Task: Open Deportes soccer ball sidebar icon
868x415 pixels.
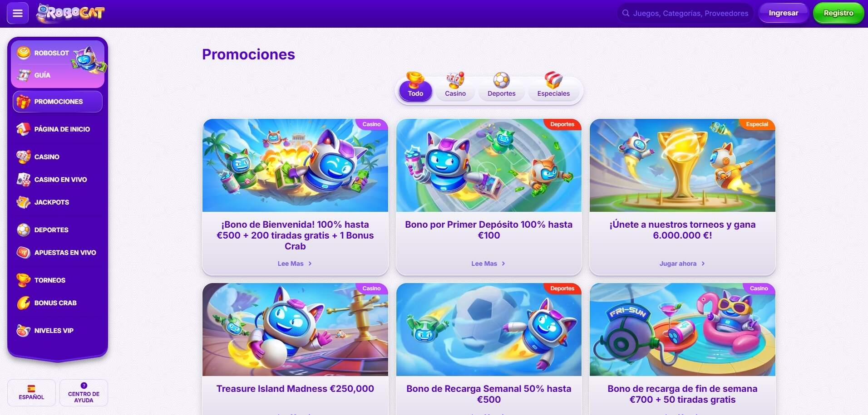Action: point(23,230)
